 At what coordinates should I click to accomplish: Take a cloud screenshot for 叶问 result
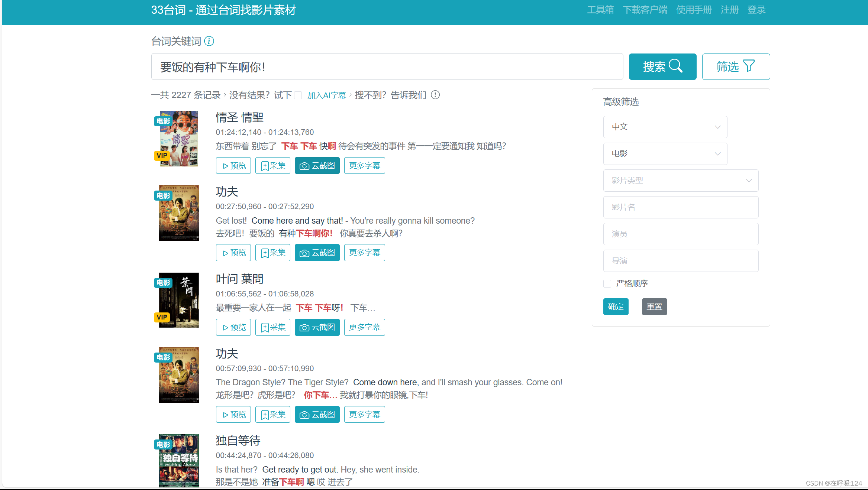[x=317, y=328]
